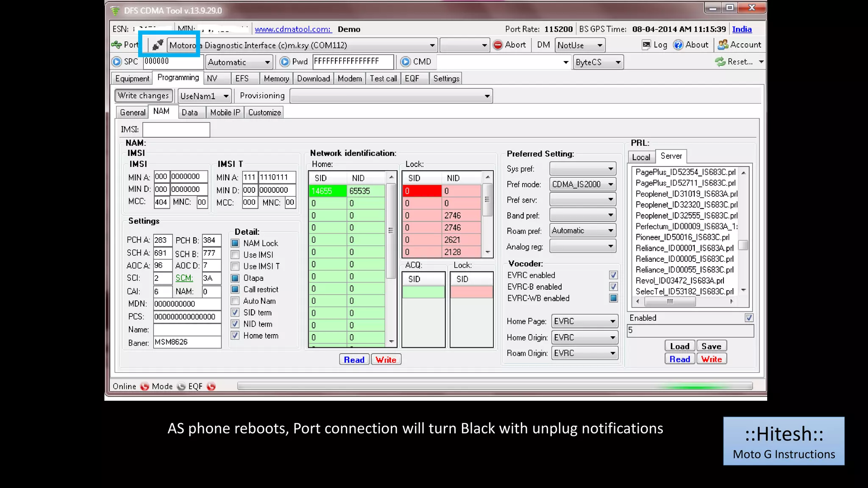Open the Log window icon
This screenshot has height=488, width=868.
(646, 45)
